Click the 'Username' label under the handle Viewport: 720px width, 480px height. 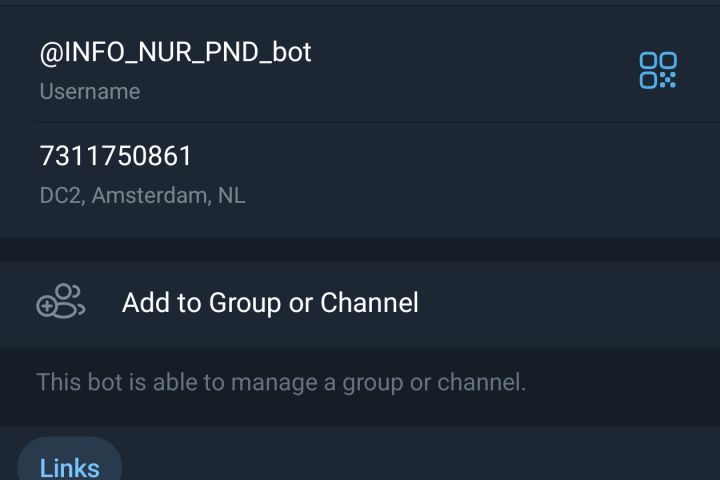coord(90,92)
